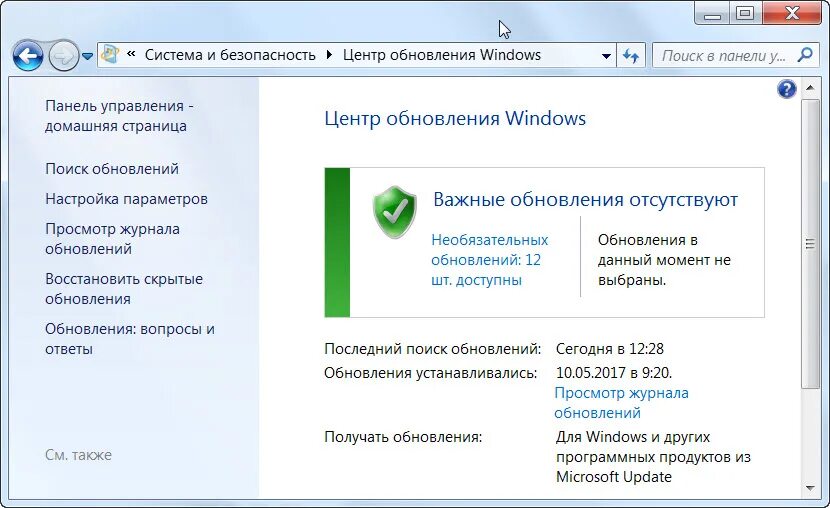Click the breadcrumb overflow chevron «
The width and height of the screenshot is (830, 508).
pos(131,54)
